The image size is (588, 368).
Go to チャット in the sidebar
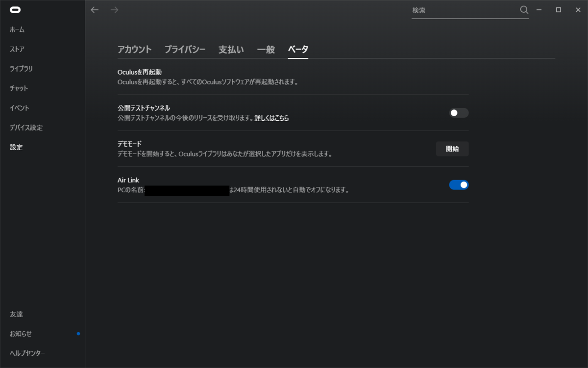(x=19, y=88)
